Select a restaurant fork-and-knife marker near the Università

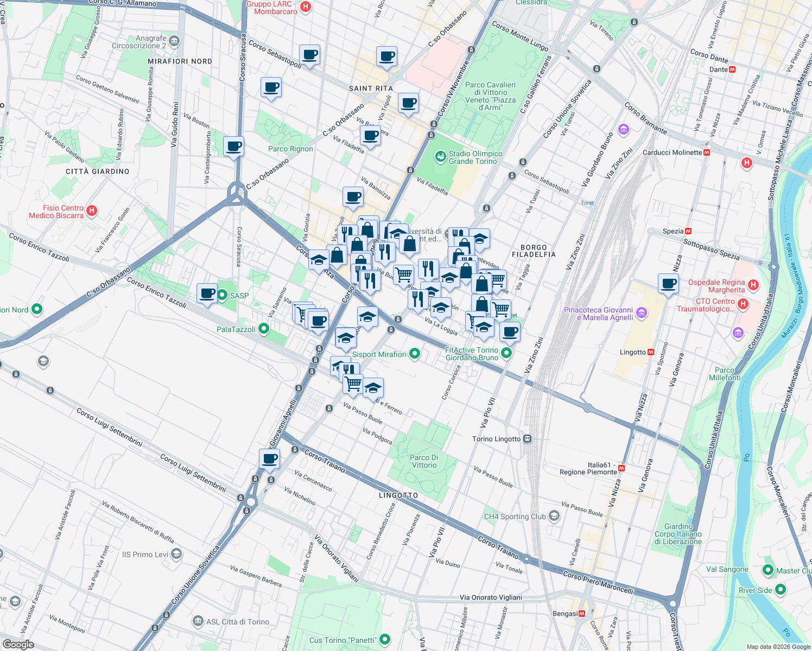386,250
